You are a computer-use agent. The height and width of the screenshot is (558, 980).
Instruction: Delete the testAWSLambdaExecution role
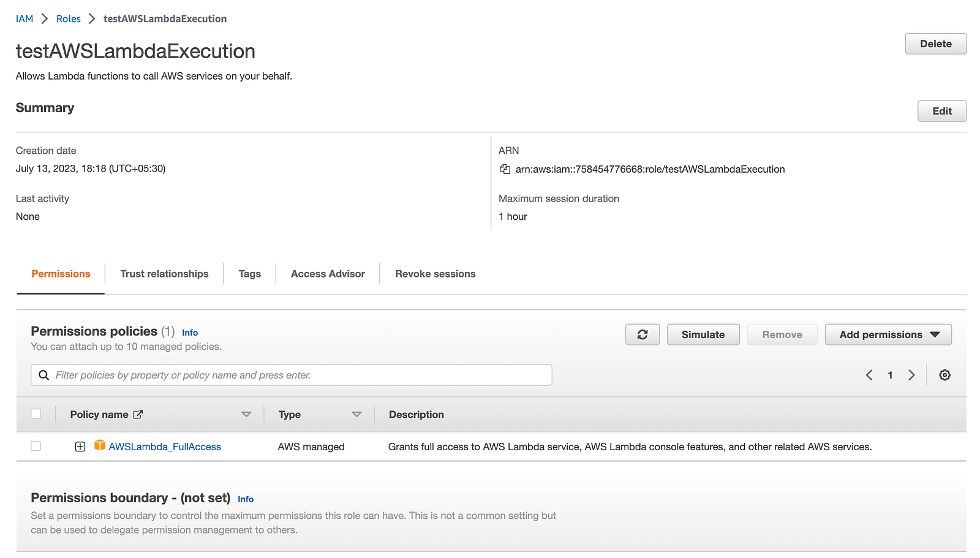[x=935, y=43]
